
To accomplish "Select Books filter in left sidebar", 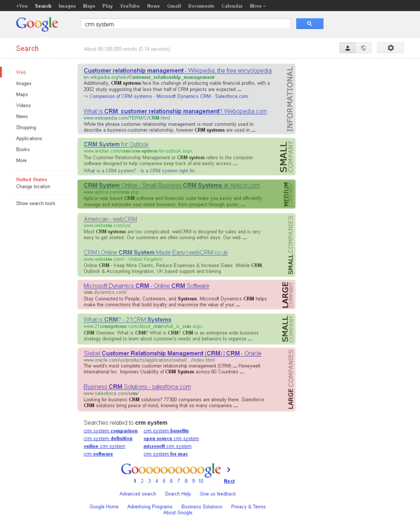I will 23,150.
